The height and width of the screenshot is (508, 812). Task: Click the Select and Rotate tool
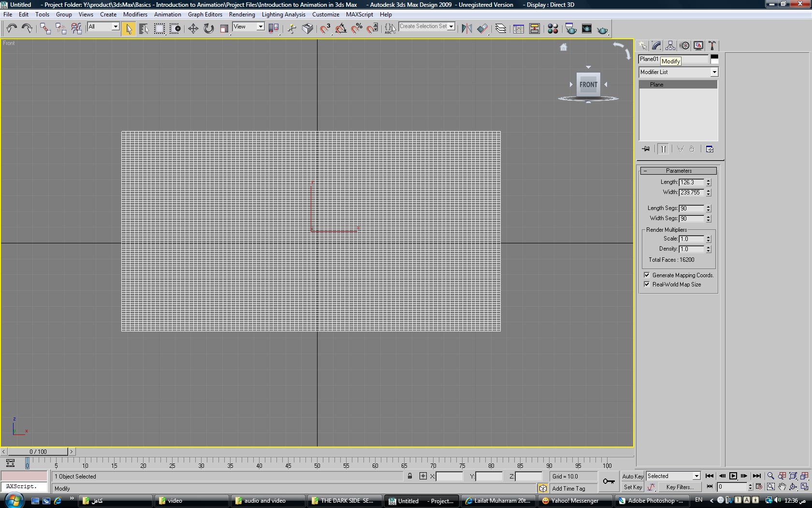(208, 29)
